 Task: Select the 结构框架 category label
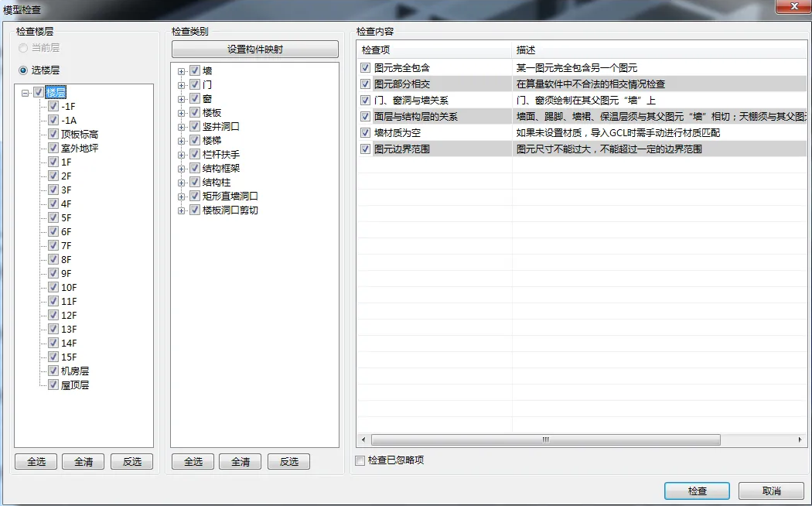tap(221, 169)
